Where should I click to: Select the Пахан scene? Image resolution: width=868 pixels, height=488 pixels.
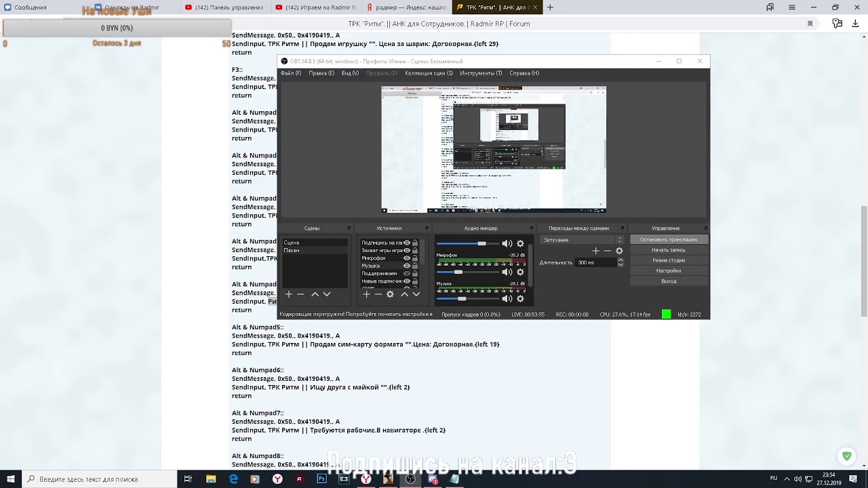(315, 251)
